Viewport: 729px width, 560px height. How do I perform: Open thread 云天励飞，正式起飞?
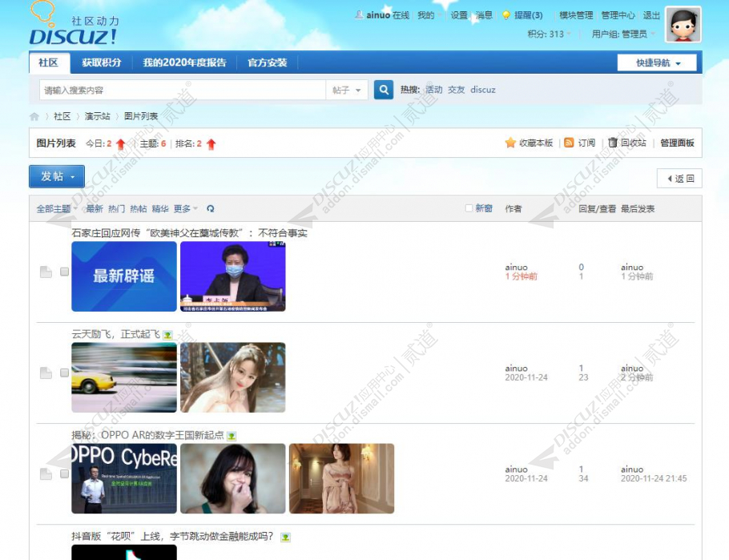pyautogui.click(x=116, y=334)
